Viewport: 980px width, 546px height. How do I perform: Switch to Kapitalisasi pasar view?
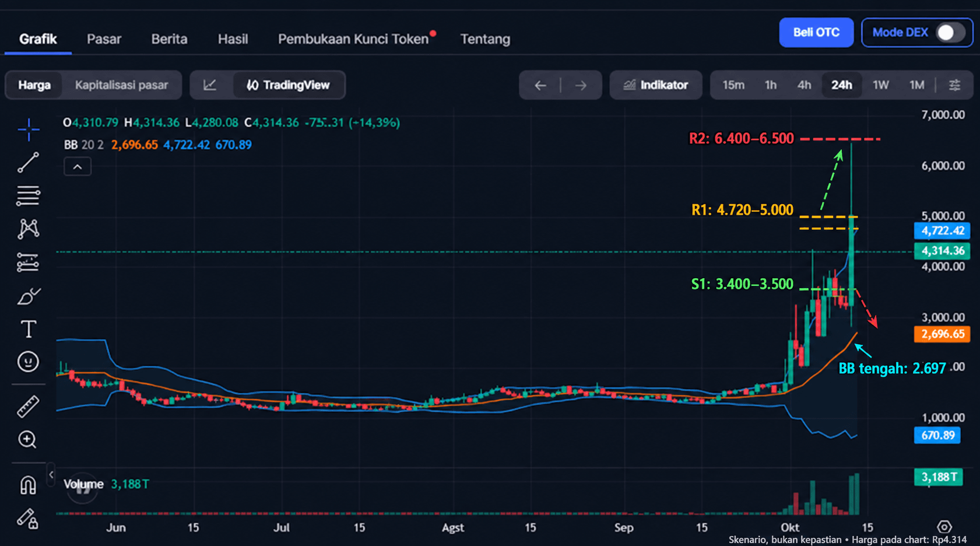[121, 85]
